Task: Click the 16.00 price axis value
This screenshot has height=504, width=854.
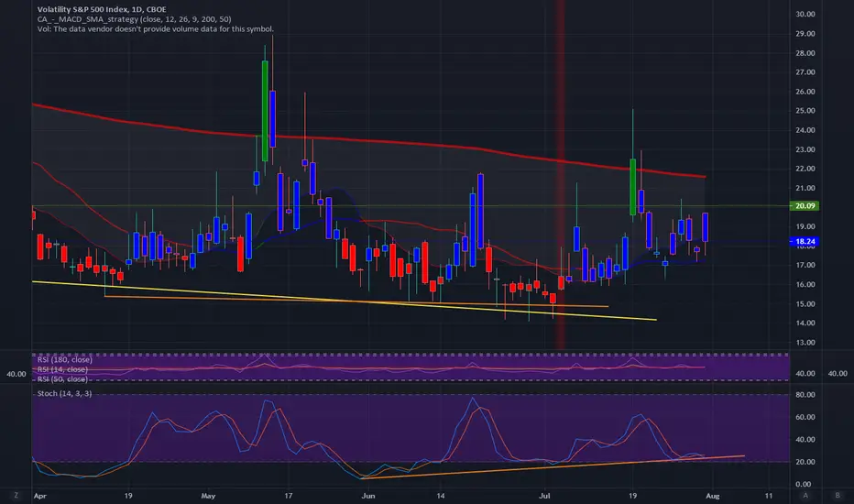Action: point(805,284)
